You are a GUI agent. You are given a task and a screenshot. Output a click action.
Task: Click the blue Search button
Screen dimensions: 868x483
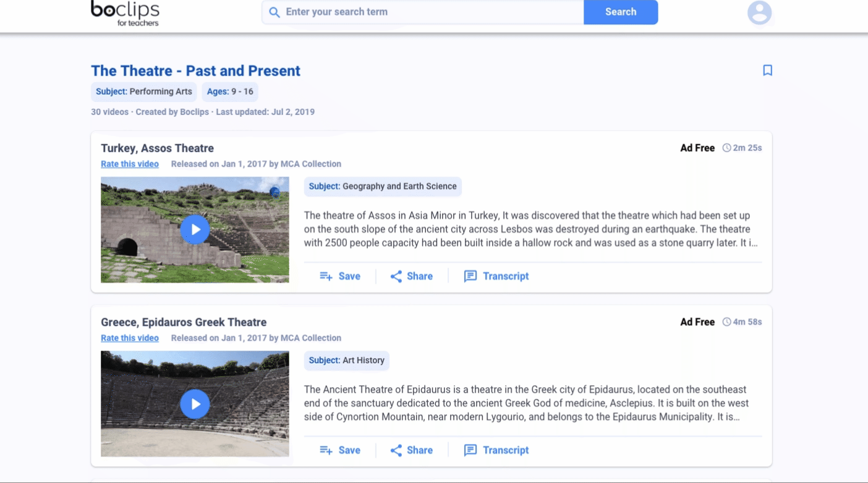(621, 12)
